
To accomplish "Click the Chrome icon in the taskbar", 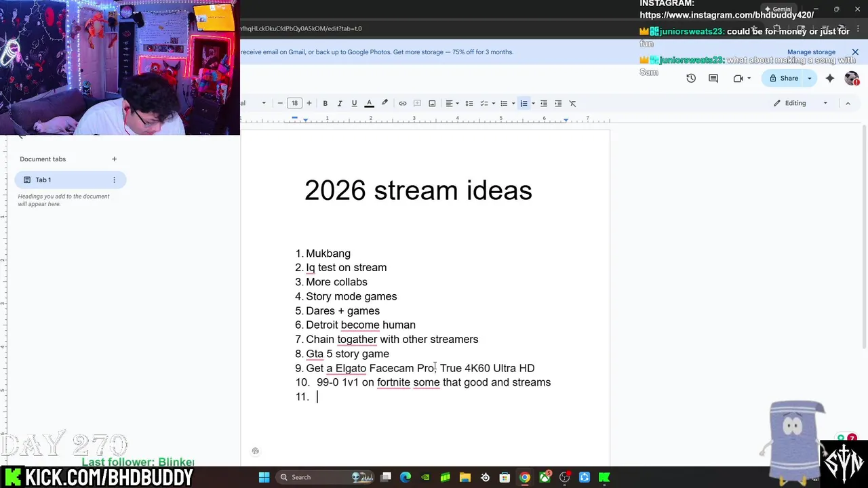I will [x=525, y=477].
